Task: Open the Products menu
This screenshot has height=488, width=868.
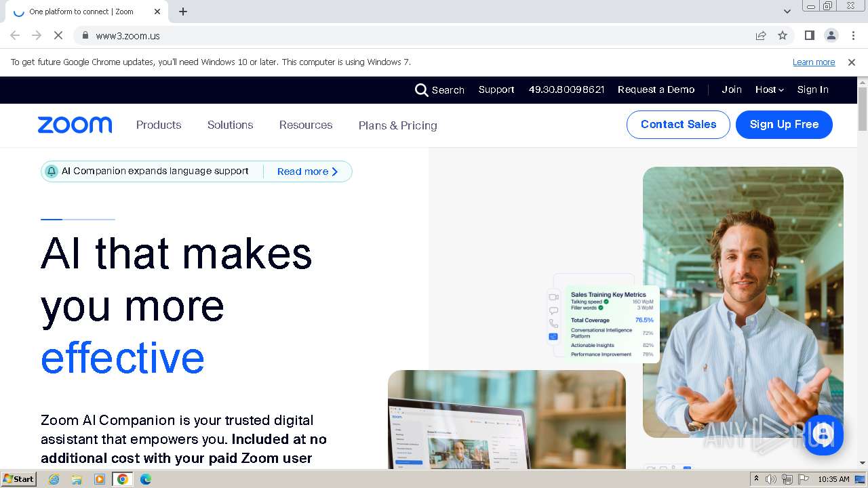Action: [x=159, y=125]
